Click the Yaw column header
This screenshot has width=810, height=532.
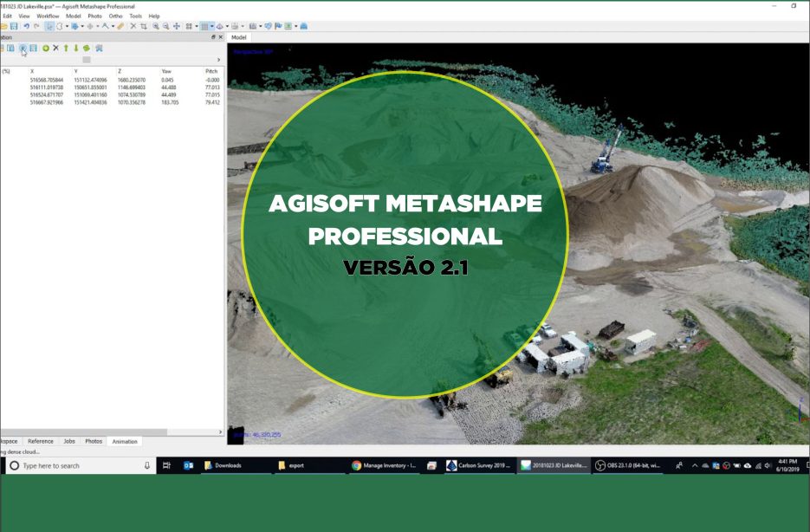pos(166,71)
